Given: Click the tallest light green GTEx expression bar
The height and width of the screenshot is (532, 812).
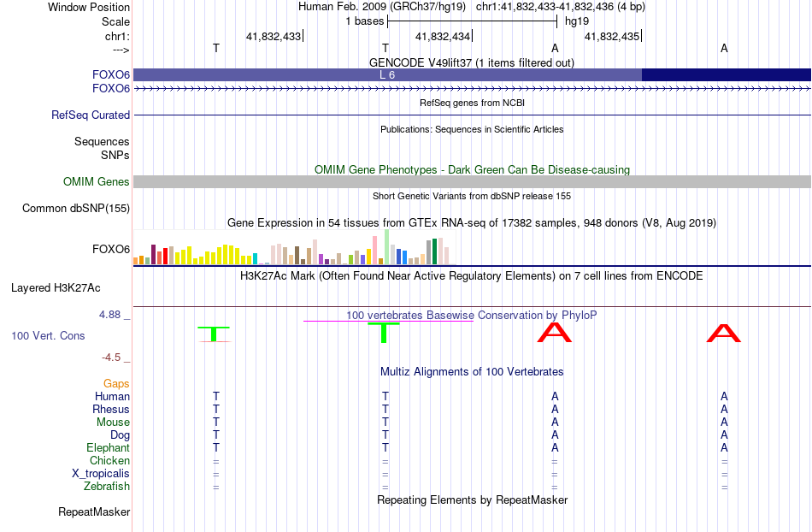Looking at the screenshot, I should [386, 246].
